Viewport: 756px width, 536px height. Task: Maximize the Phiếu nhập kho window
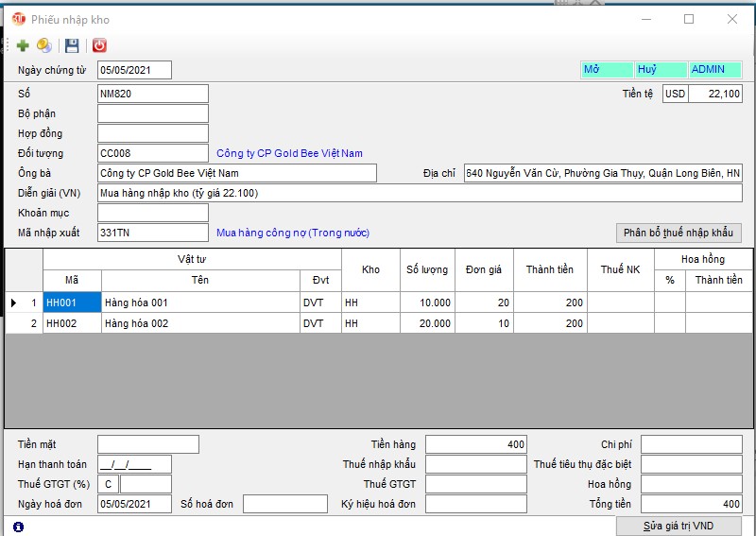689,19
